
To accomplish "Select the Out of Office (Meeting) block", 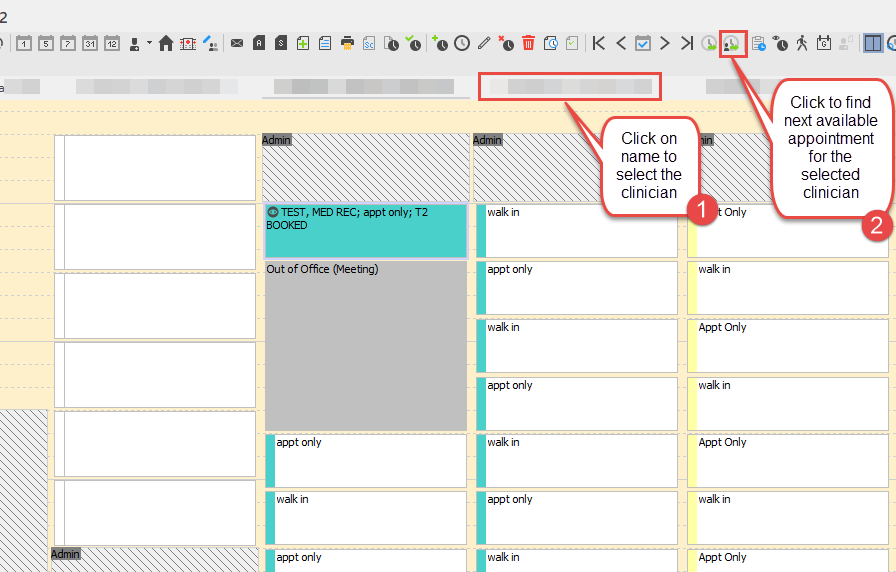I will 366,346.
